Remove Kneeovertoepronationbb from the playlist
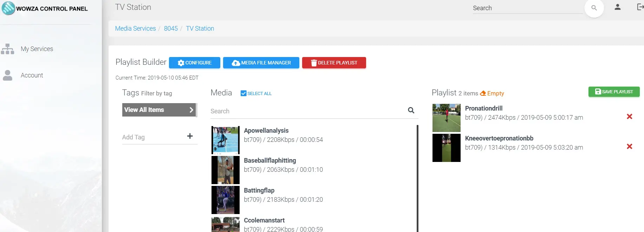The width and height of the screenshot is (644, 232). click(x=630, y=146)
